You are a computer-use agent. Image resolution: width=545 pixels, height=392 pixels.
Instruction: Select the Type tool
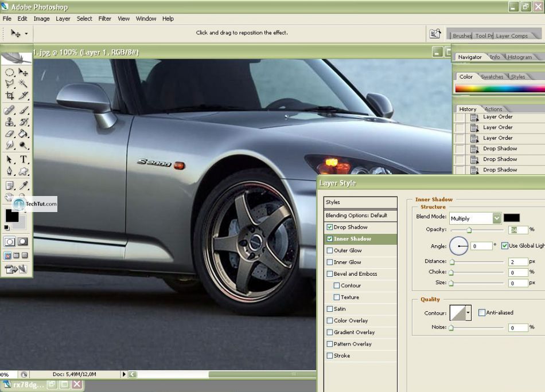[x=23, y=160]
